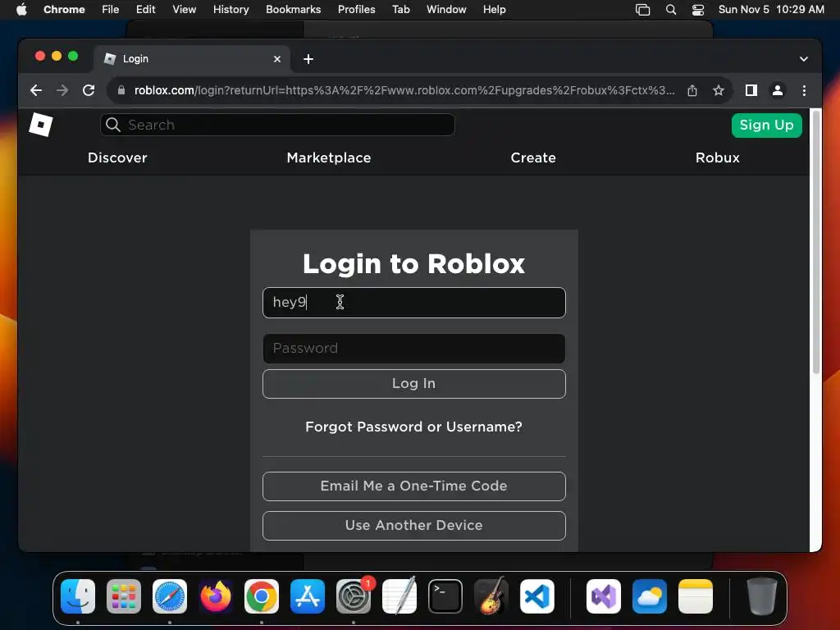Click the search magnifier icon in Roblox
840x630 pixels.
click(113, 125)
